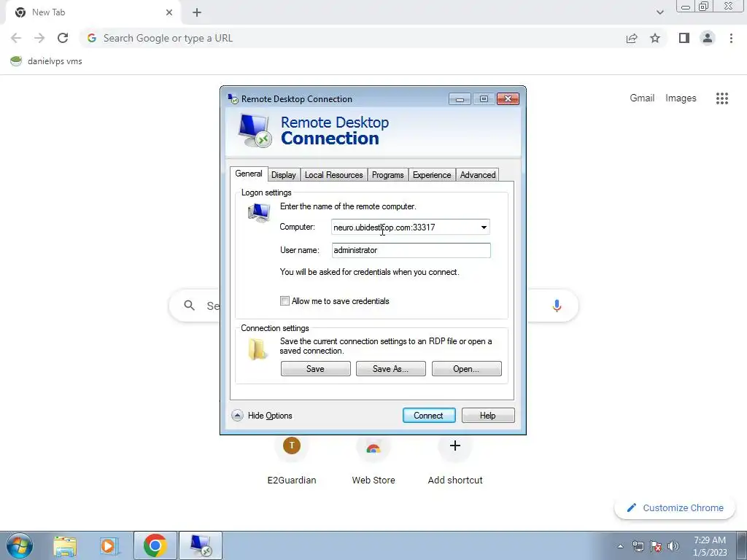The image size is (747, 560).
Task: Click the volume speaker tray icon
Action: 673,546
